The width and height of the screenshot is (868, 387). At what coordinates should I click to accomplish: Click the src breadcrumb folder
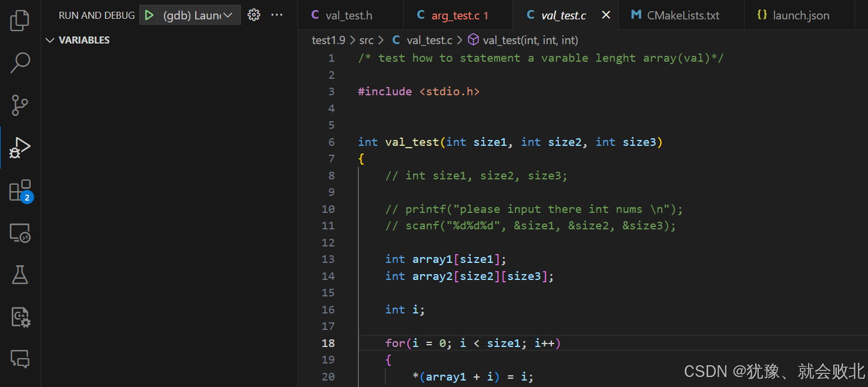pyautogui.click(x=366, y=40)
